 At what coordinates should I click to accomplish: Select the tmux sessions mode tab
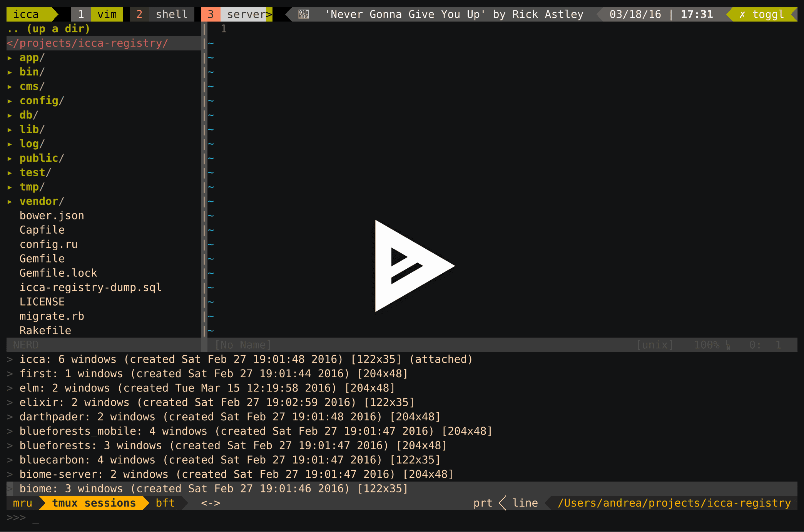(94, 503)
